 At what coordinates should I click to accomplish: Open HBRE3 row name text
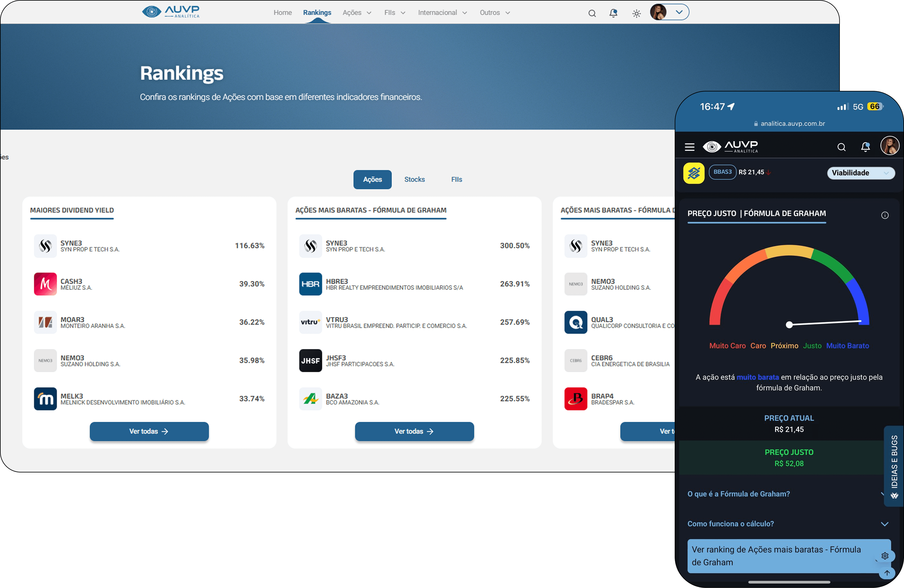pos(394,284)
